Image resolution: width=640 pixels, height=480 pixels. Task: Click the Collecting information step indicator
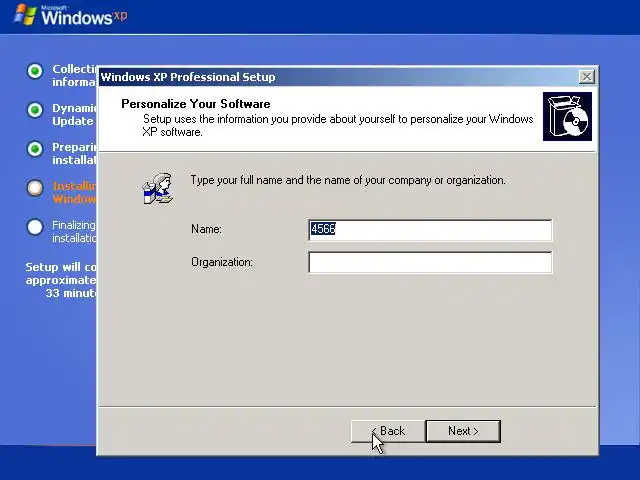[x=35, y=71]
